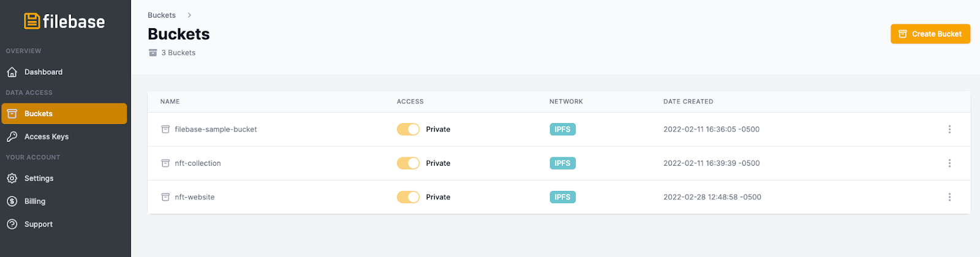Click the Create Bucket button
980x257 pixels.
pos(930,34)
